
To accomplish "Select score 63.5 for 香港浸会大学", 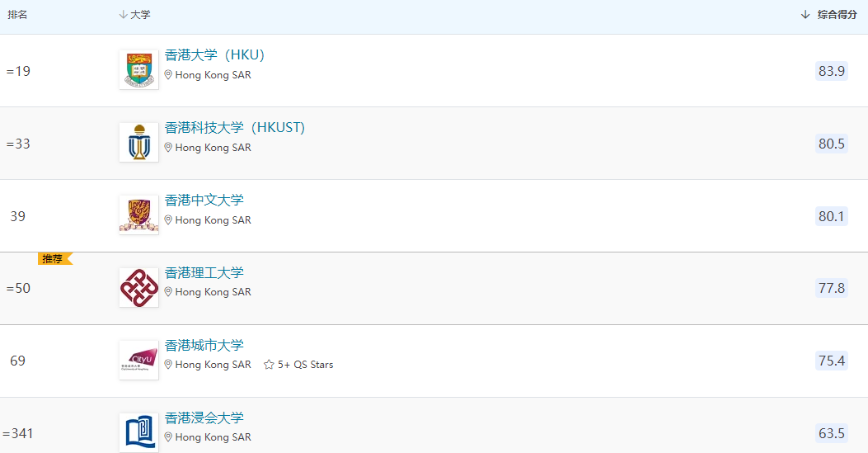I will click(x=832, y=433).
